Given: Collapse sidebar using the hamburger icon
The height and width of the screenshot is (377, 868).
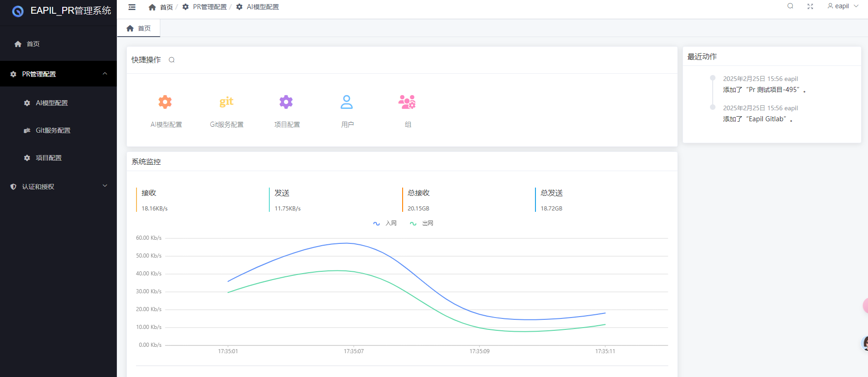Looking at the screenshot, I should pos(132,7).
